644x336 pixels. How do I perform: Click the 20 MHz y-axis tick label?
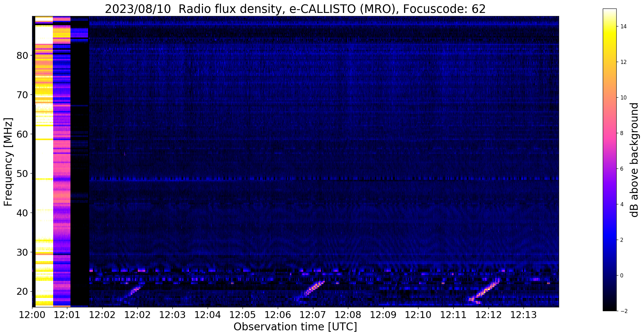(22, 292)
